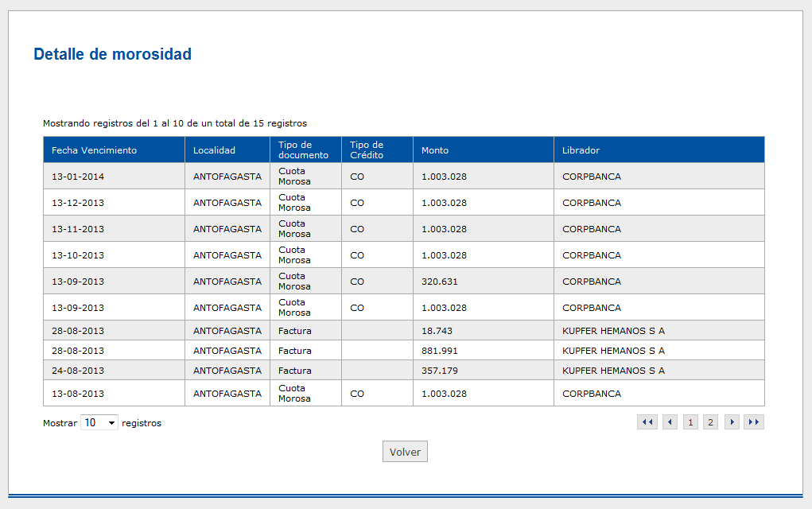Viewport: 812px width, 509px height.
Task: Click Factura in the 24-08-2013 row
Action: pos(295,371)
